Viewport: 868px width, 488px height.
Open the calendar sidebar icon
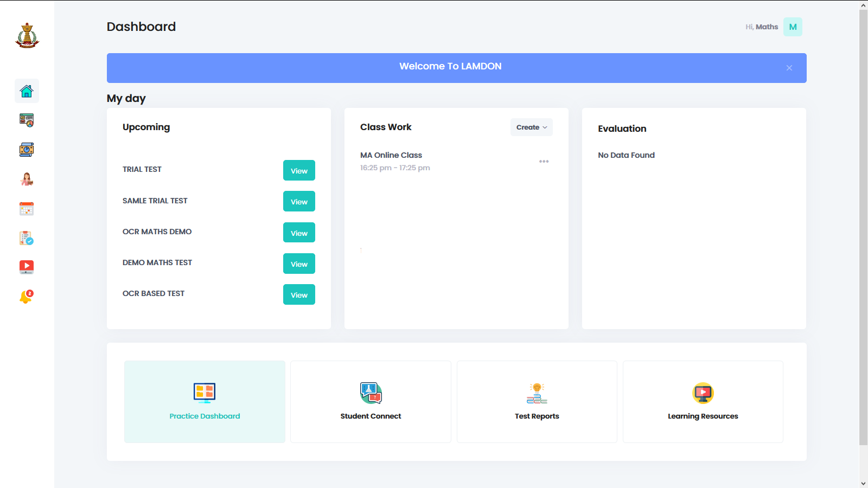27,209
